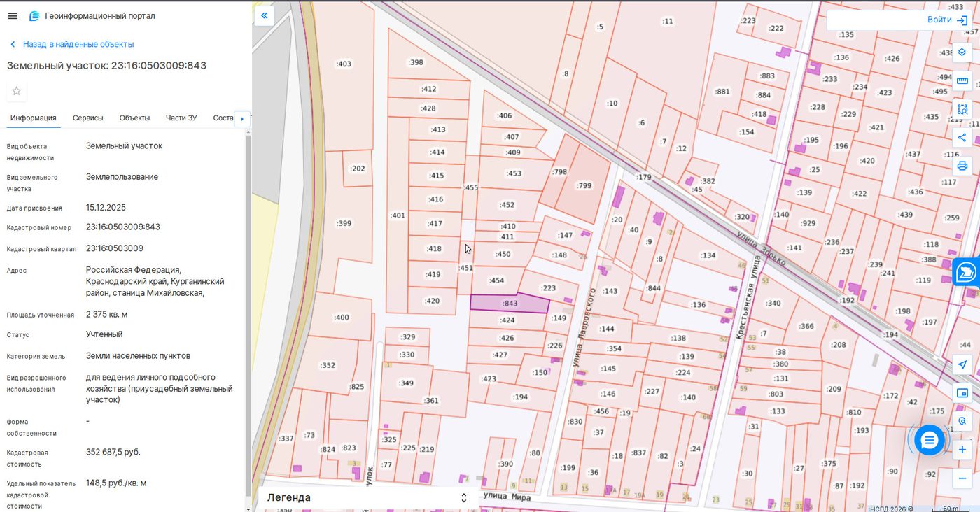Click parcel label :454 on the map
Image resolution: width=980 pixels, height=512 pixels.
point(496,280)
